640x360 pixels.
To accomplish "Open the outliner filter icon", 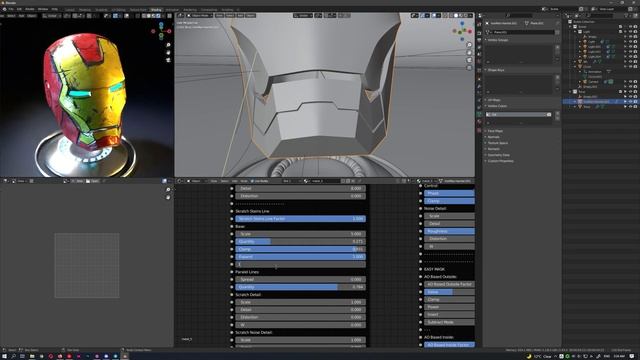I will click(x=627, y=16).
